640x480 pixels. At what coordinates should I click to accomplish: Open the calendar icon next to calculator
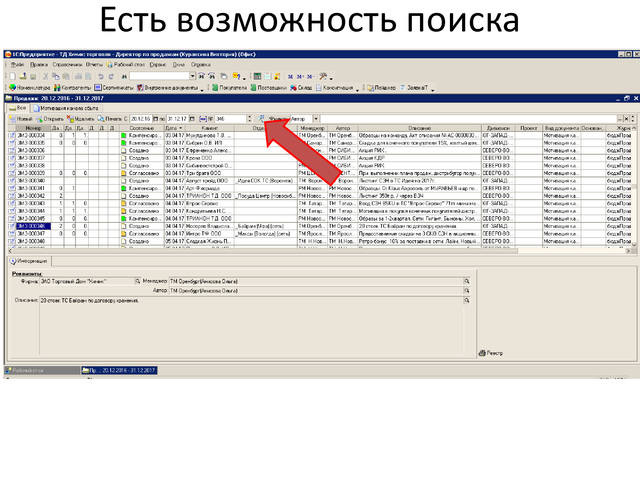click(267, 76)
